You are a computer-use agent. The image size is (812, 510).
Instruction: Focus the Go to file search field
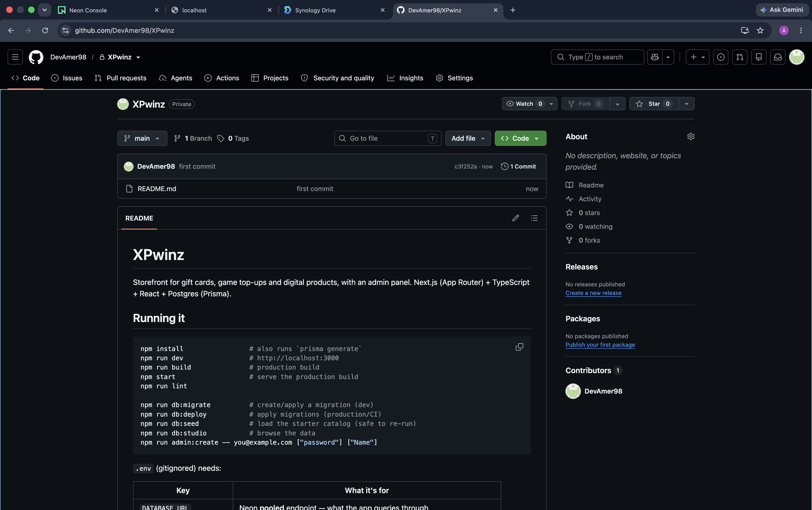[x=388, y=138]
